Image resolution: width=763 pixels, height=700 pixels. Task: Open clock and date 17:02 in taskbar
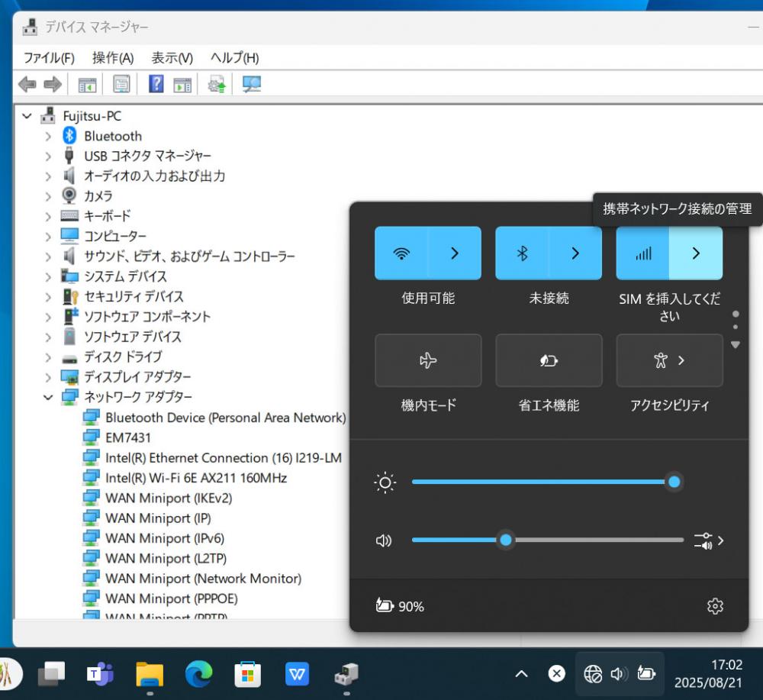point(709,674)
